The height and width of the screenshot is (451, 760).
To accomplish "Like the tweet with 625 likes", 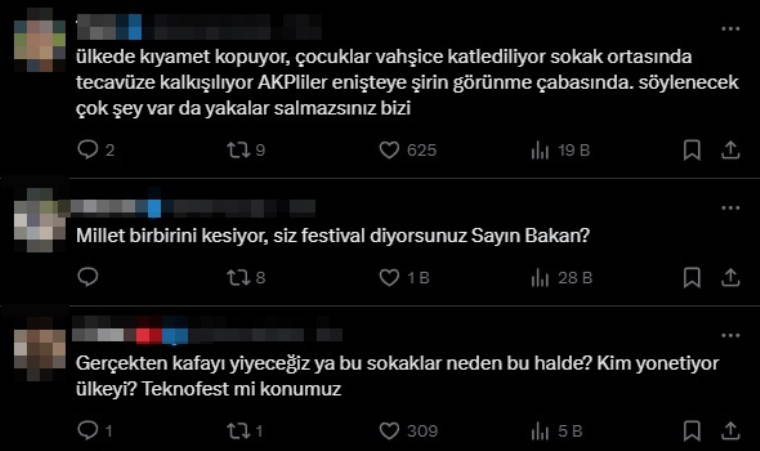I will click(x=389, y=150).
